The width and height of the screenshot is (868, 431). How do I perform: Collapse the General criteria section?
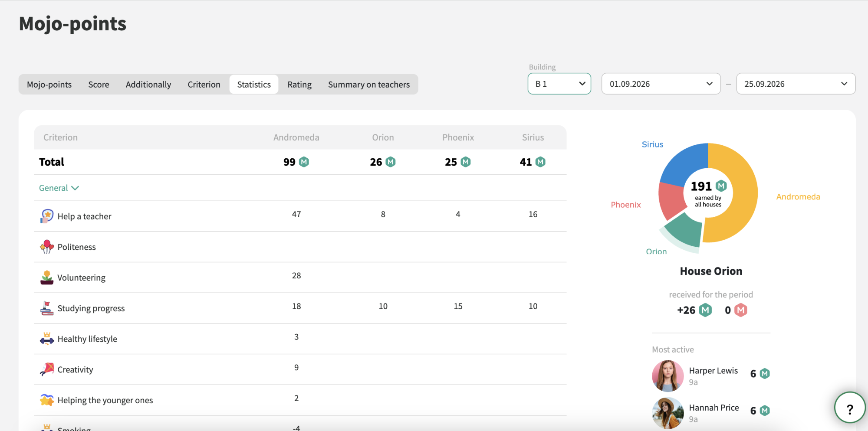coord(59,188)
